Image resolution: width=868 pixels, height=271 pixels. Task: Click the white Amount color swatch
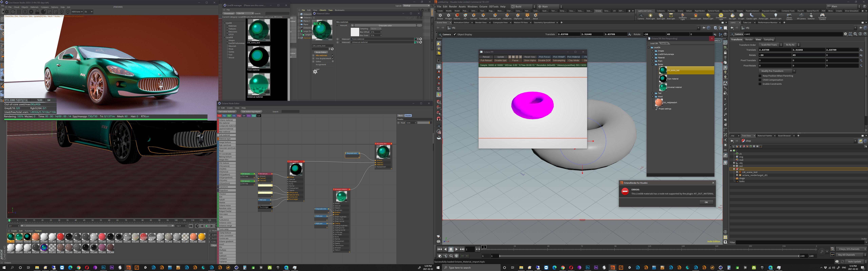pos(355,32)
